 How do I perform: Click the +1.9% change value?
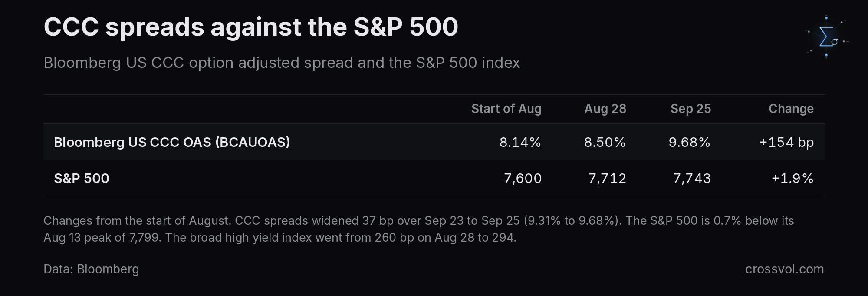coord(792,178)
